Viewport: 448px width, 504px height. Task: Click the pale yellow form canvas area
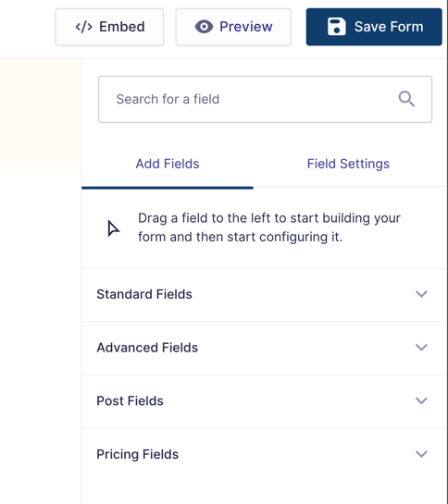pyautogui.click(x=40, y=114)
